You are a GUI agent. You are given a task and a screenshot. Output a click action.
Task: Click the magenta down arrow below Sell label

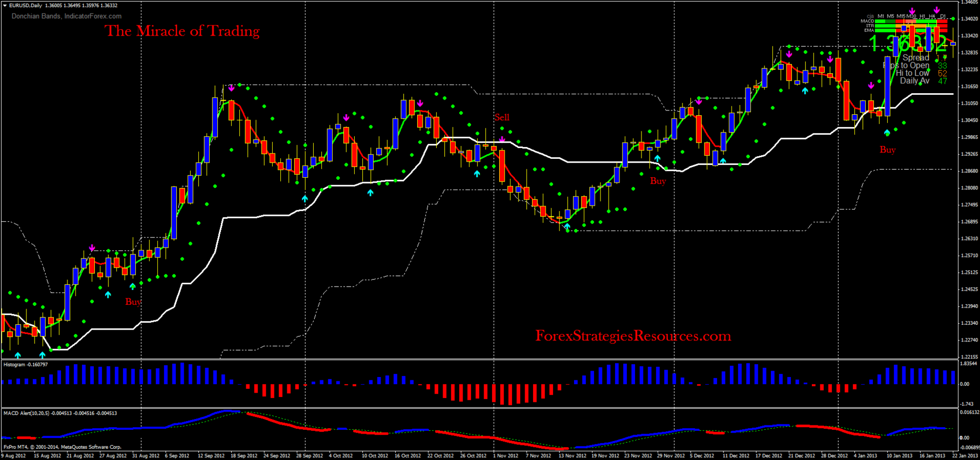[x=502, y=140]
